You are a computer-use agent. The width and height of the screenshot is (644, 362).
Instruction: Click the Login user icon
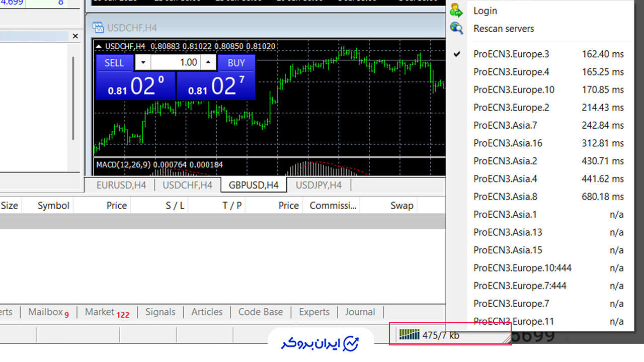click(x=456, y=11)
